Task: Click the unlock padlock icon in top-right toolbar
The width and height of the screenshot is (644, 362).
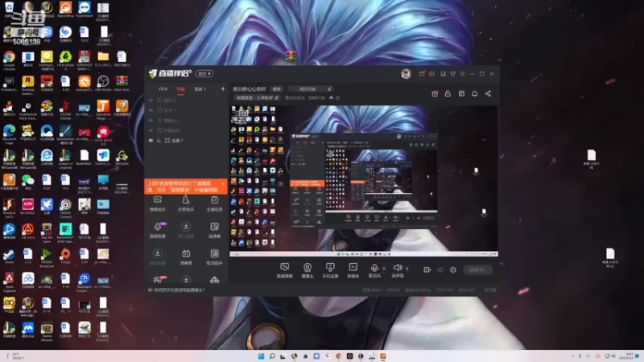Action: (x=448, y=93)
